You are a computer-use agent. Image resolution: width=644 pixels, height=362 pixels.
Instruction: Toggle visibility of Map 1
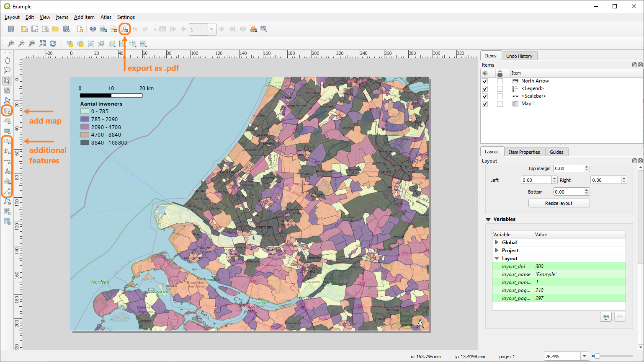pos(484,104)
